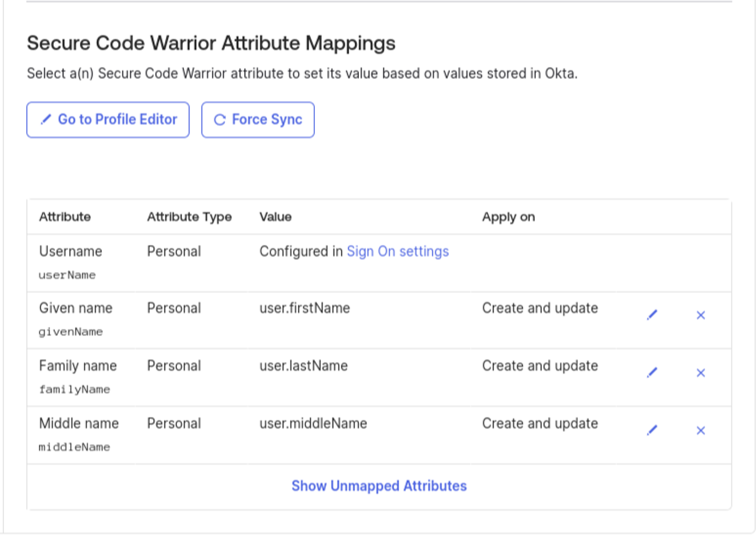Click the user.firstName value cell
The width and height of the screenshot is (756, 550).
coord(305,308)
